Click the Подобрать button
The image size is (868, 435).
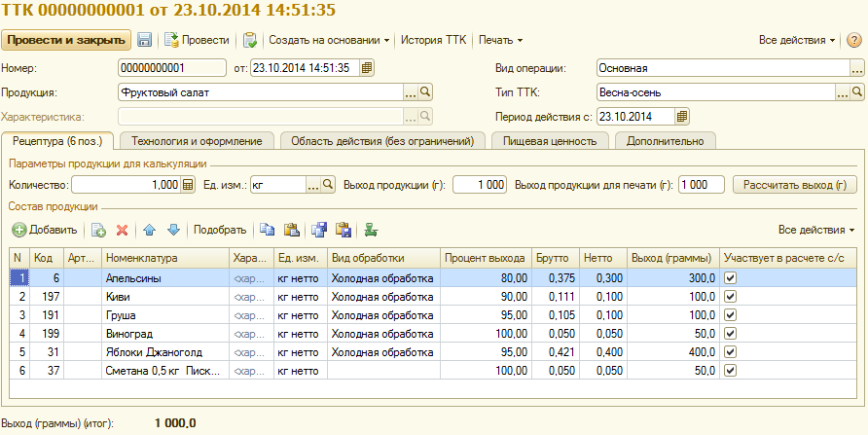click(x=219, y=230)
